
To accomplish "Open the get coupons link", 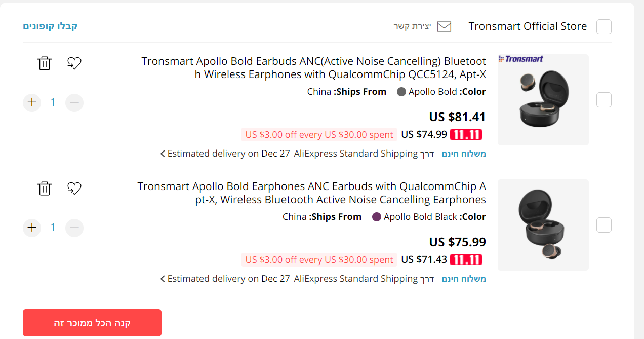I will tap(50, 26).
